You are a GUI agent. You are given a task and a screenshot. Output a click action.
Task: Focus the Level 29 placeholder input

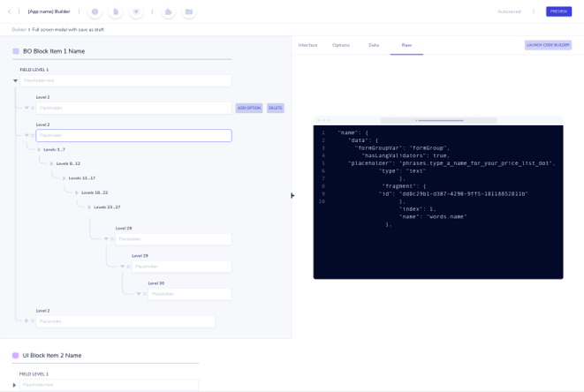tap(182, 267)
